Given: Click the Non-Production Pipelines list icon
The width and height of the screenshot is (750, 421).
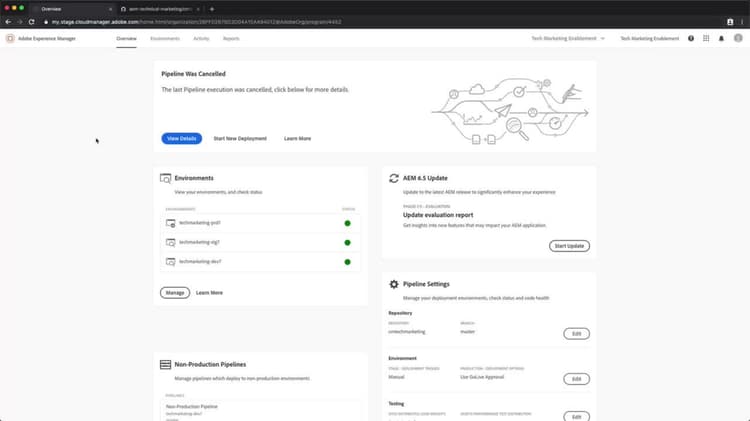Looking at the screenshot, I should coord(165,365).
